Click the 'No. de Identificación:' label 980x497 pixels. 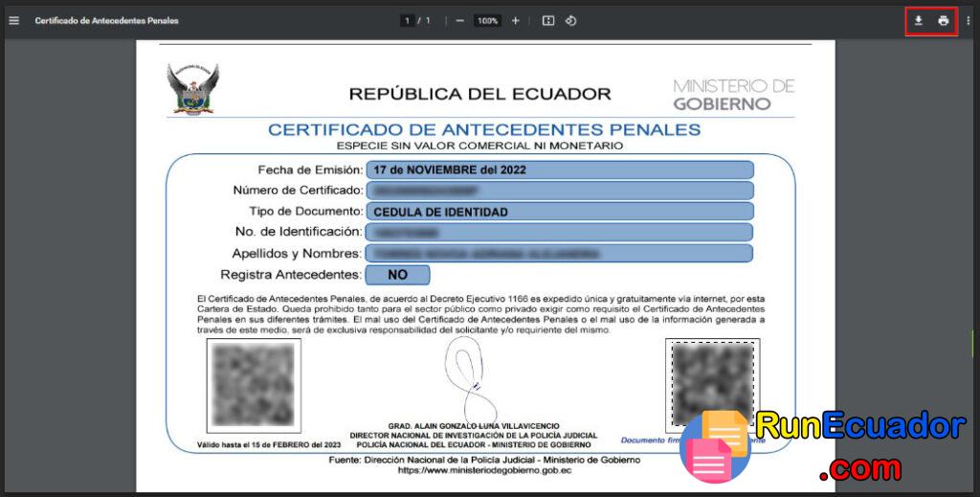299,232
